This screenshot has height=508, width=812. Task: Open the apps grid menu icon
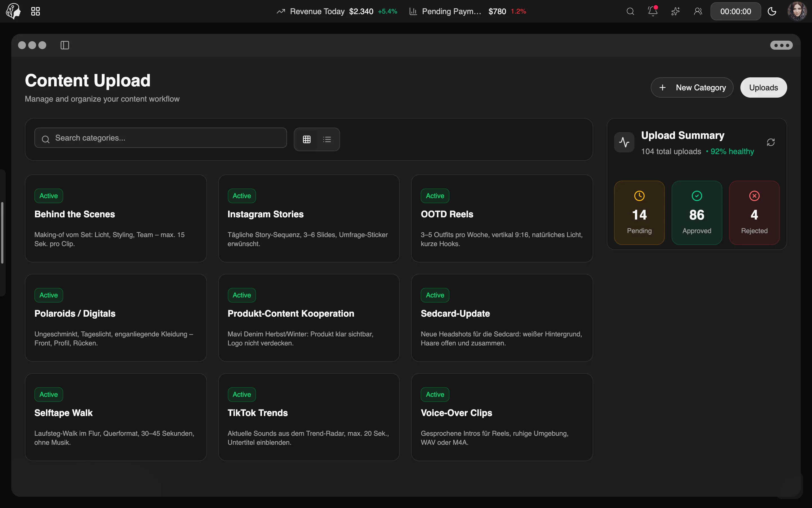(36, 11)
